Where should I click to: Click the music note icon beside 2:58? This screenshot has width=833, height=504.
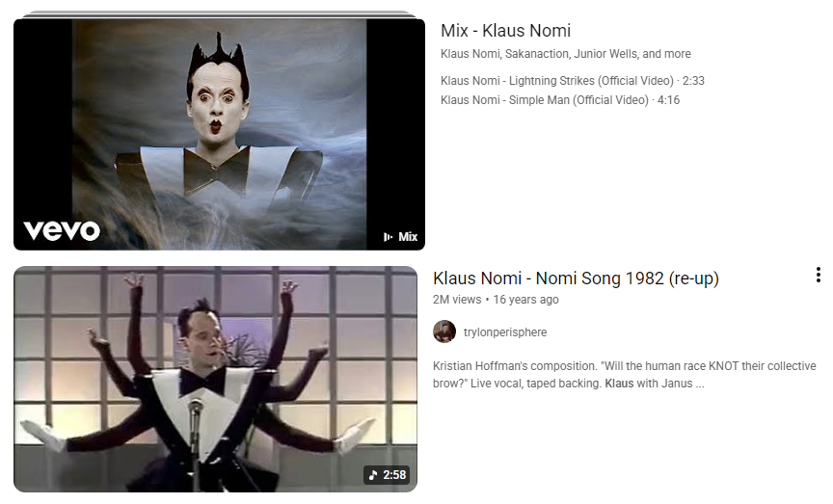[373, 475]
